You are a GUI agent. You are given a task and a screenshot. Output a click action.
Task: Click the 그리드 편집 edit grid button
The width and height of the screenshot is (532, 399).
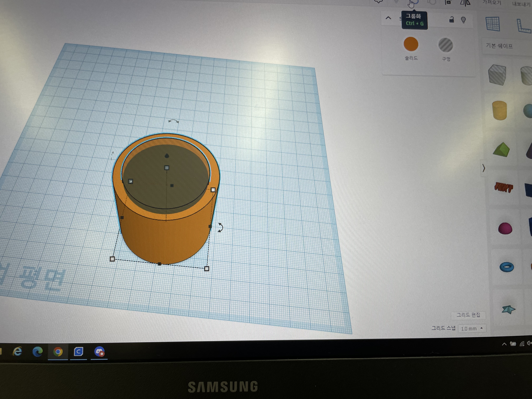[x=468, y=315]
